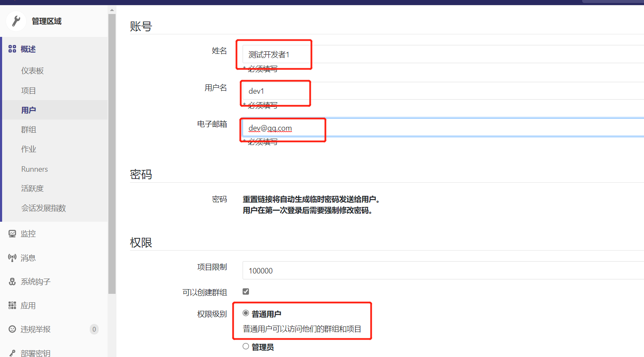Click the admin area wrench icon
Image resolution: width=644 pixels, height=357 pixels.
(16, 21)
